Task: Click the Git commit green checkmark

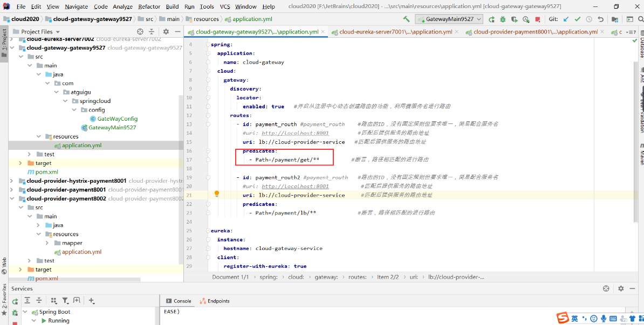Action: pos(577,19)
